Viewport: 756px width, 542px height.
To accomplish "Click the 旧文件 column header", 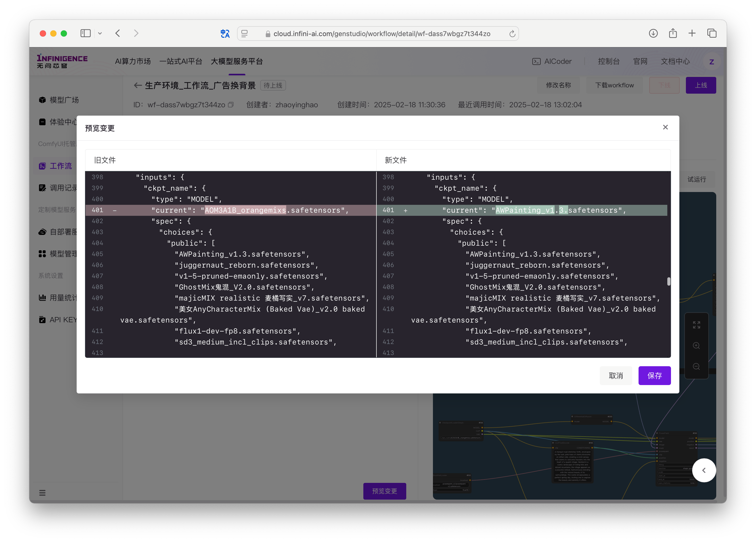I will (x=105, y=160).
